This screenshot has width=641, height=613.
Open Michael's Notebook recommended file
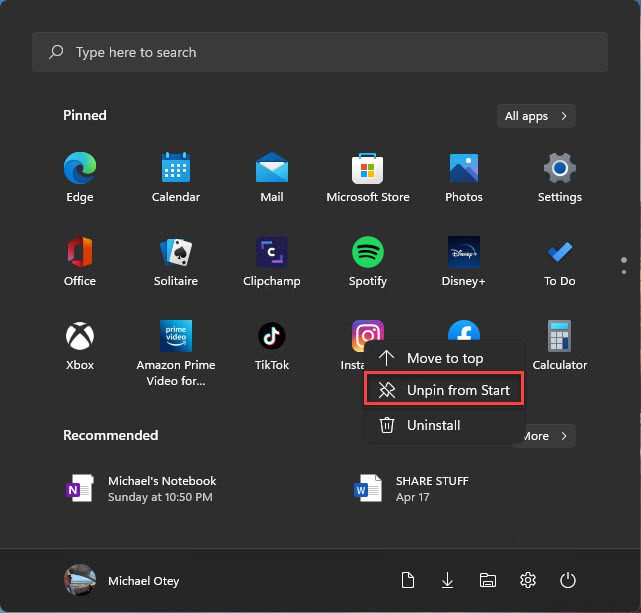[x=141, y=488]
